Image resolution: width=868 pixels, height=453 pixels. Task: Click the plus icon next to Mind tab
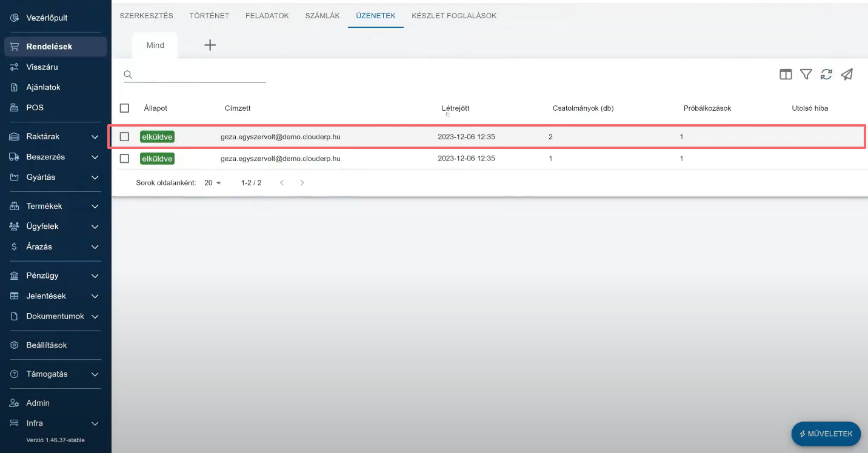pos(210,45)
